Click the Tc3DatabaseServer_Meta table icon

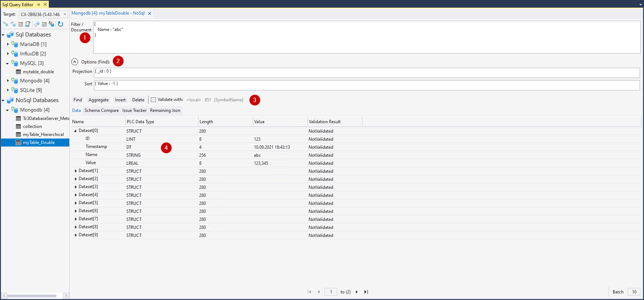[x=18, y=118]
